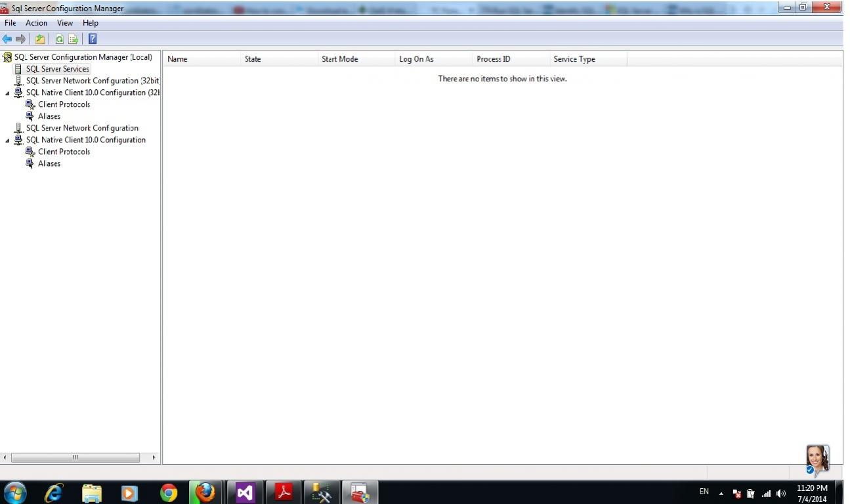Viewport: 850px width, 504px height.
Task: Click the SQL Server Services icon
Action: pyautogui.click(x=18, y=69)
